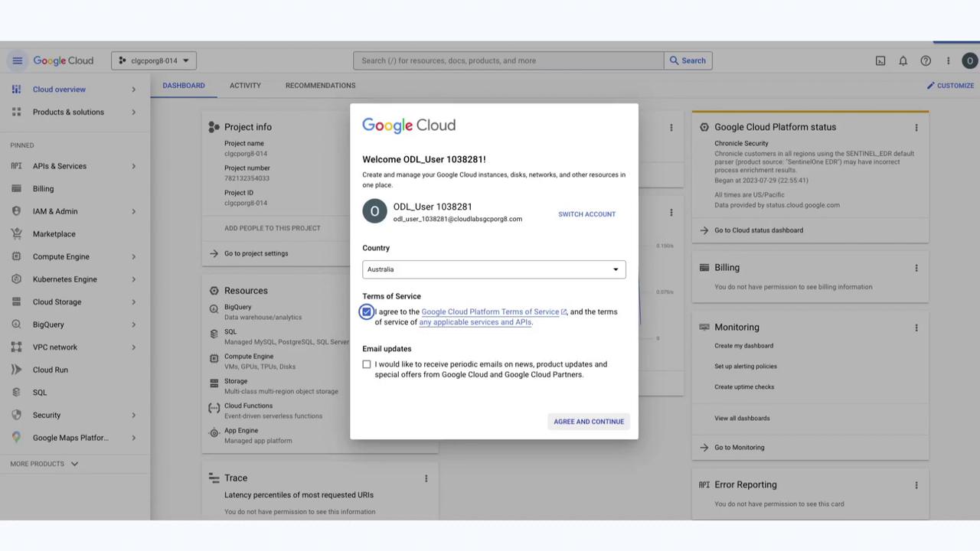Image resolution: width=980 pixels, height=551 pixels.
Task: Go to Cloud status dashboard
Action: 759,230
